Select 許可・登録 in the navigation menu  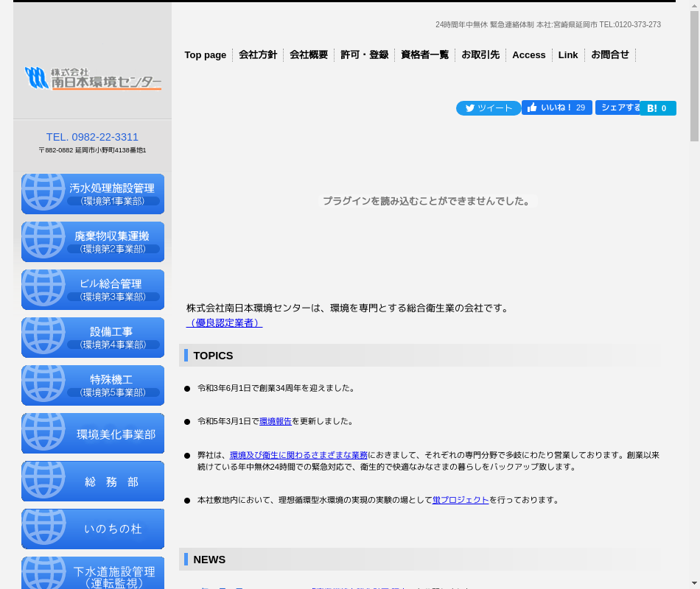[364, 55]
